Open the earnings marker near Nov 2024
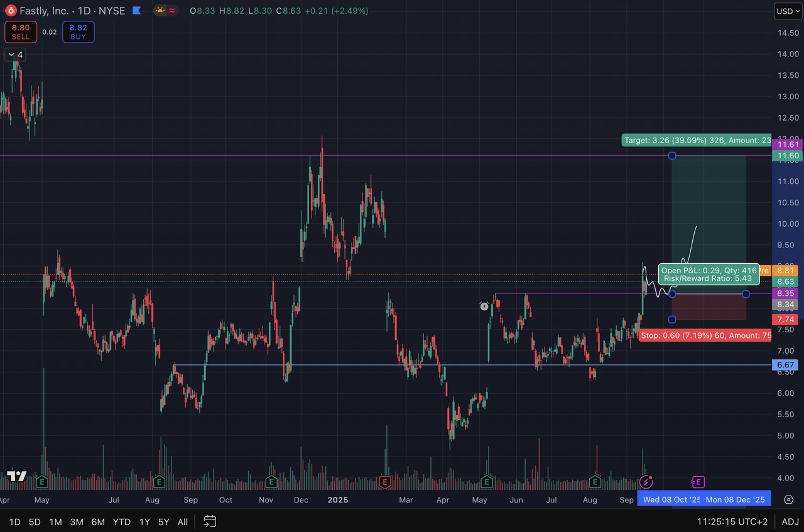Image resolution: width=804 pixels, height=532 pixels. [x=271, y=482]
